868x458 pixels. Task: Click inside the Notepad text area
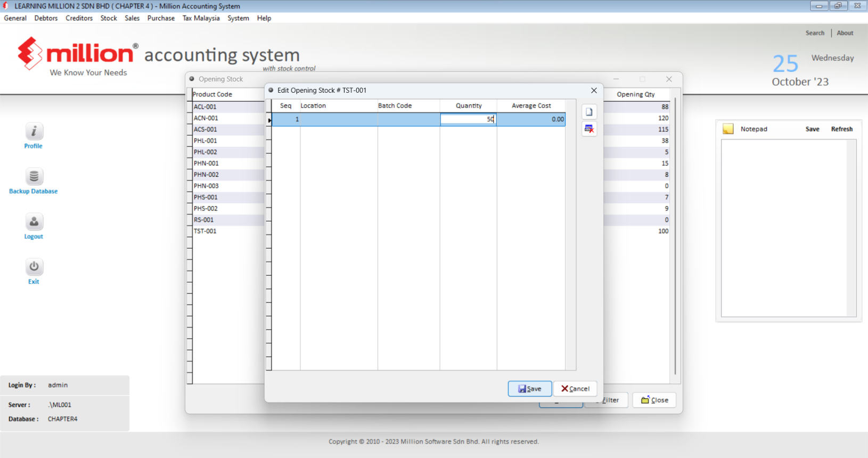(x=784, y=228)
